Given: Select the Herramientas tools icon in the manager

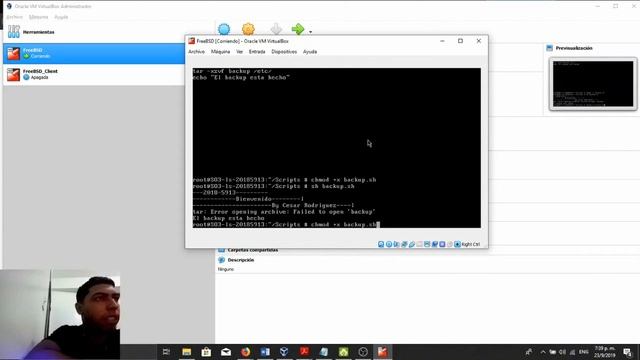Looking at the screenshot, I should pos(13,31).
